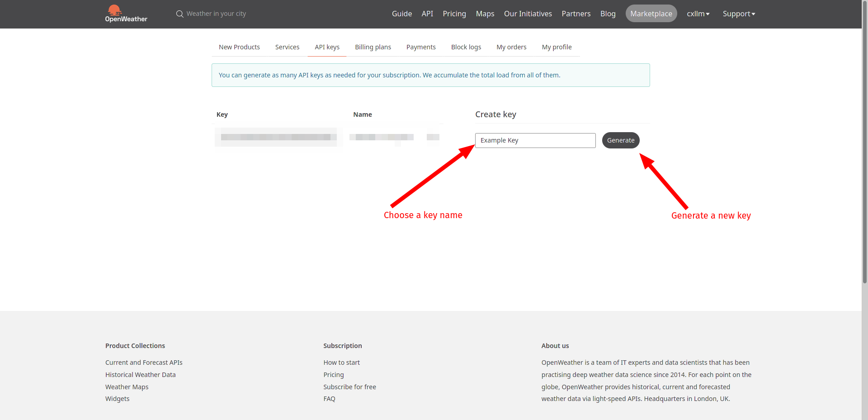Click the API key name input field
The width and height of the screenshot is (868, 420).
coord(535,140)
